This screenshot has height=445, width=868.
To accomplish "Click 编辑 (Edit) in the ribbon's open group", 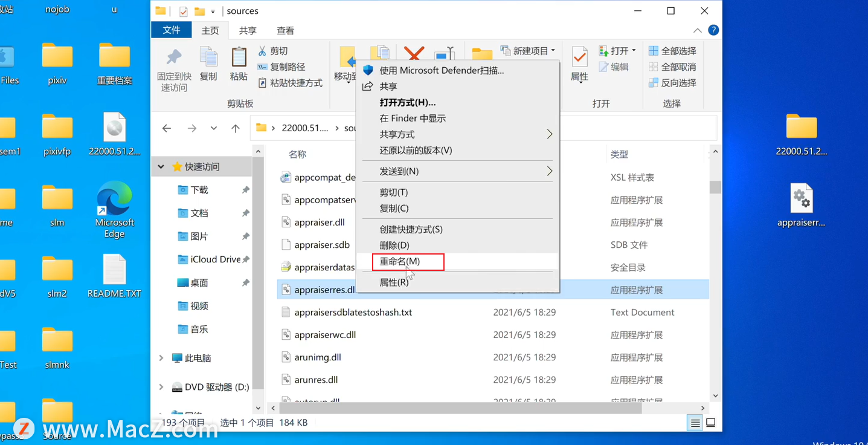I will point(614,67).
